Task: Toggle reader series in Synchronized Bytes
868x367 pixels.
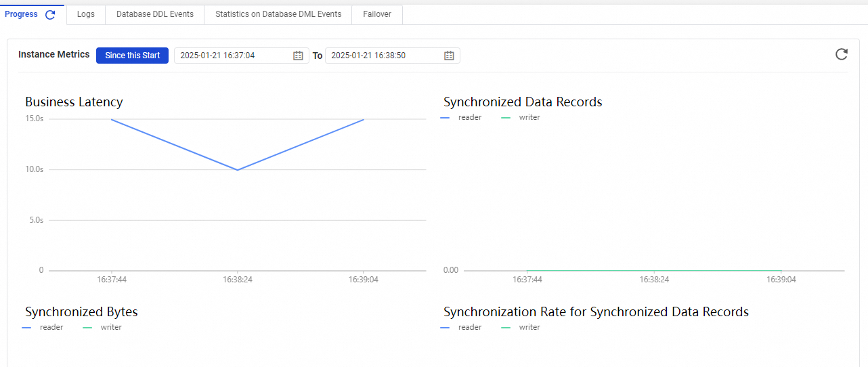Action: coord(44,327)
